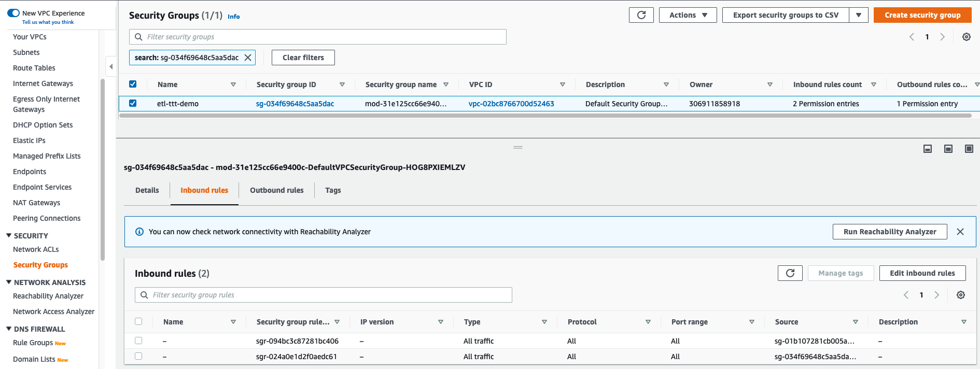980x369 pixels.
Task: Uncheck the etl-ttt-demo row checkbox
Action: [x=133, y=103]
